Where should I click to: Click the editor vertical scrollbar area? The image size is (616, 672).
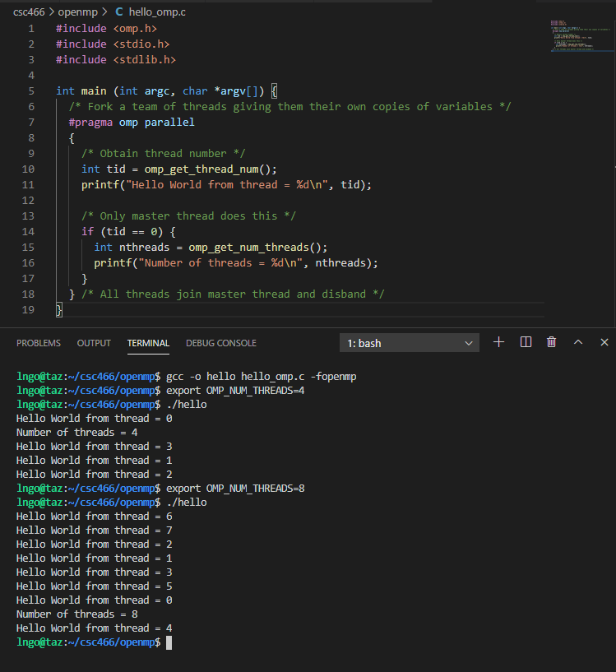point(612,123)
